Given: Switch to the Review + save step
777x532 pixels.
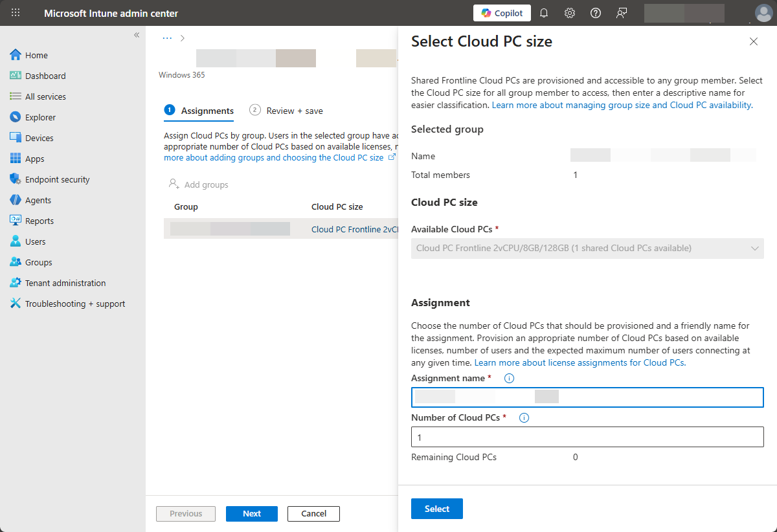Looking at the screenshot, I should coord(287,111).
